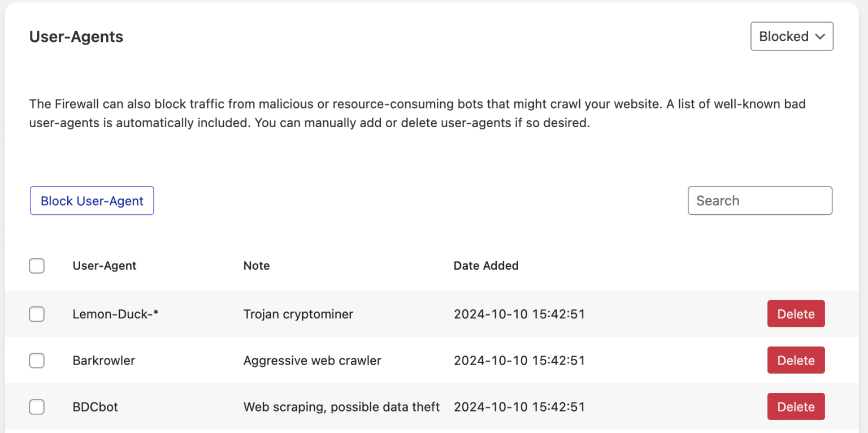The image size is (868, 433).
Task: Delete the Barkrowler user-agent
Action: (x=796, y=360)
